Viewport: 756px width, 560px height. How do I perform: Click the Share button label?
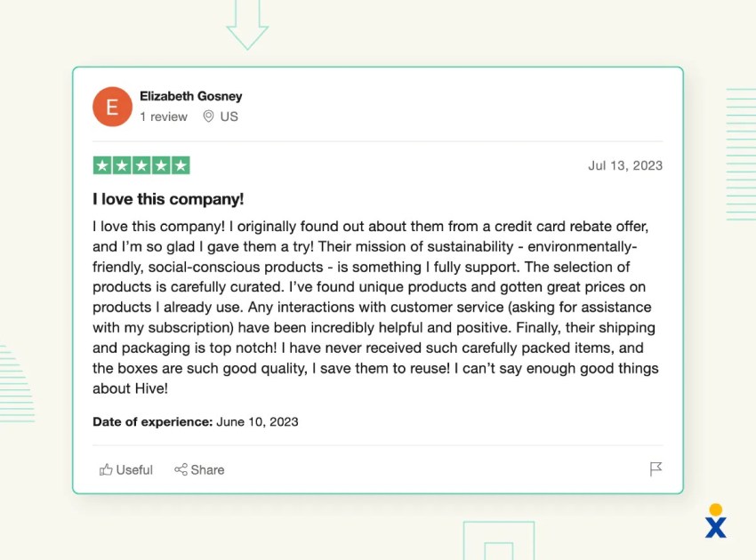pos(207,470)
